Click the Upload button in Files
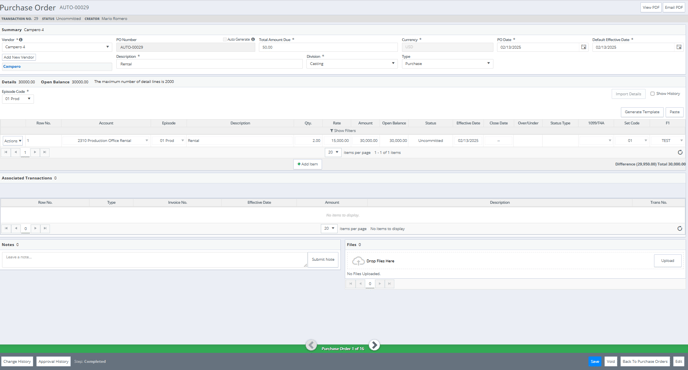 tap(667, 261)
